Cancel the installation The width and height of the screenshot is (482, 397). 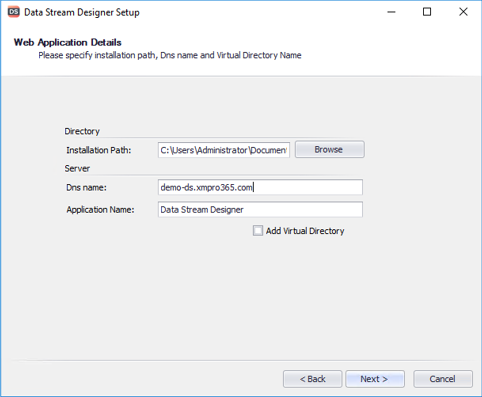[x=443, y=379]
